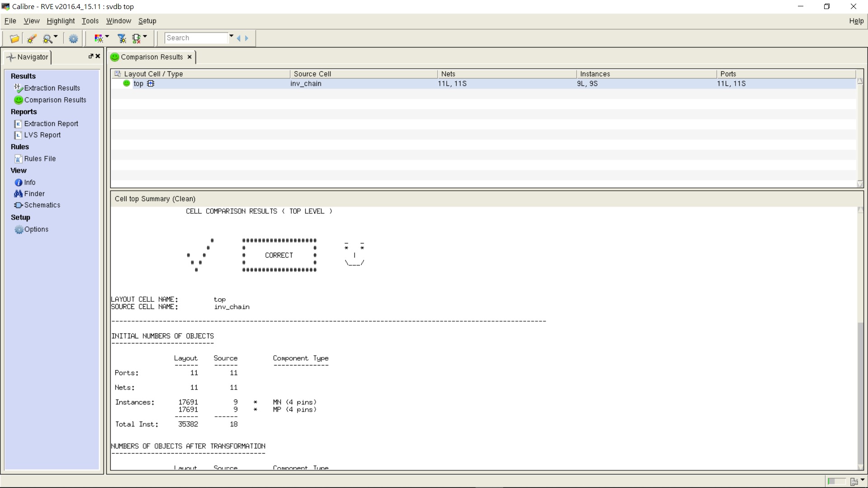868x488 pixels.
Task: Click the blue Info icon
Action: (x=19, y=183)
